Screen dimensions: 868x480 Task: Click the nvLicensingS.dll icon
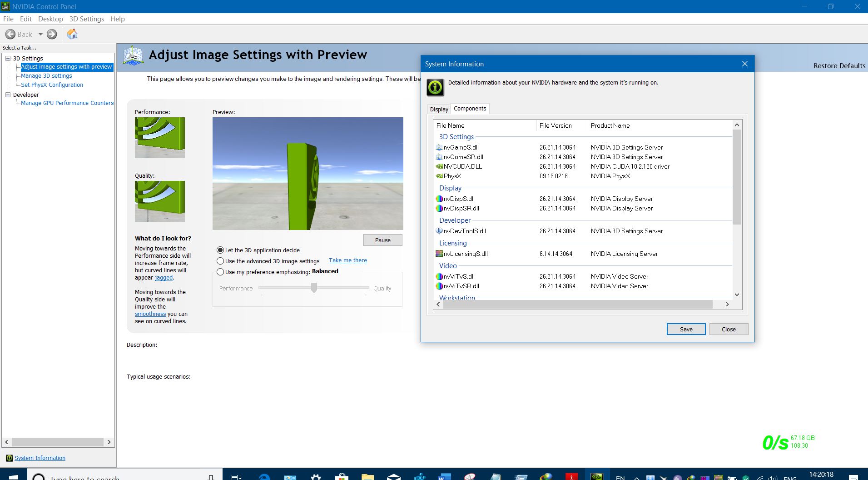point(439,254)
